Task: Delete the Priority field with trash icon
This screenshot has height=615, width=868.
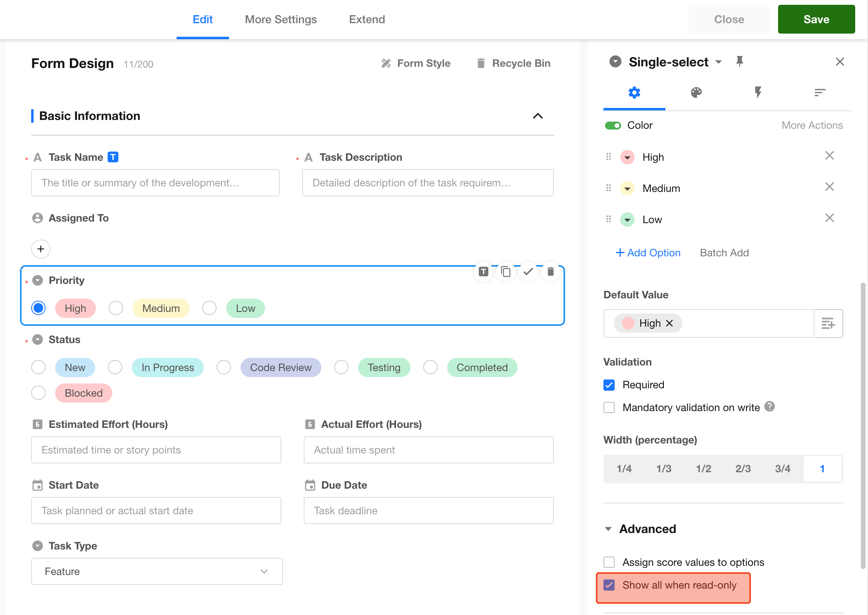Action: [x=550, y=272]
